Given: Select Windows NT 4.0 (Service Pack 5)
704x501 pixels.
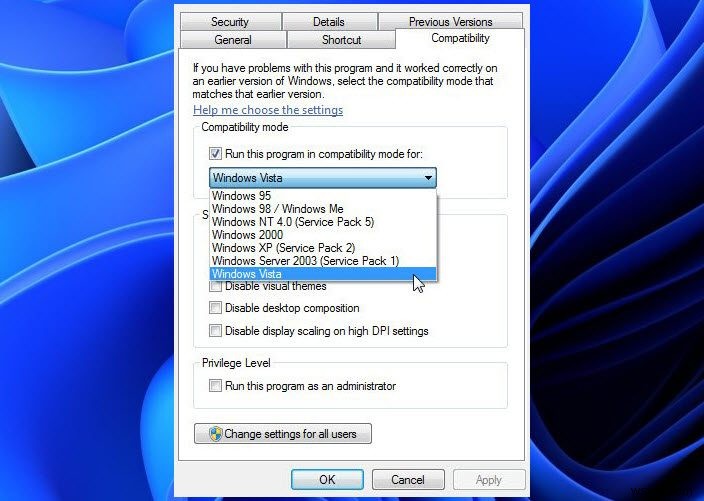Looking at the screenshot, I should [323, 222].
